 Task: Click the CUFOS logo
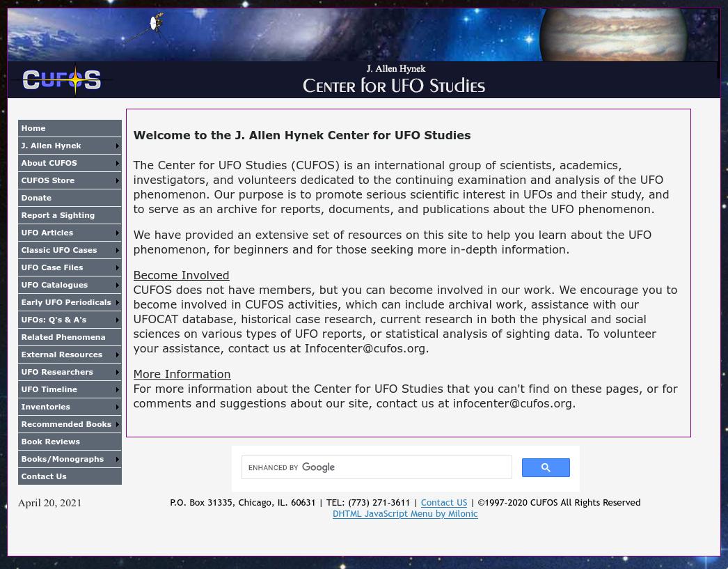[x=61, y=79]
